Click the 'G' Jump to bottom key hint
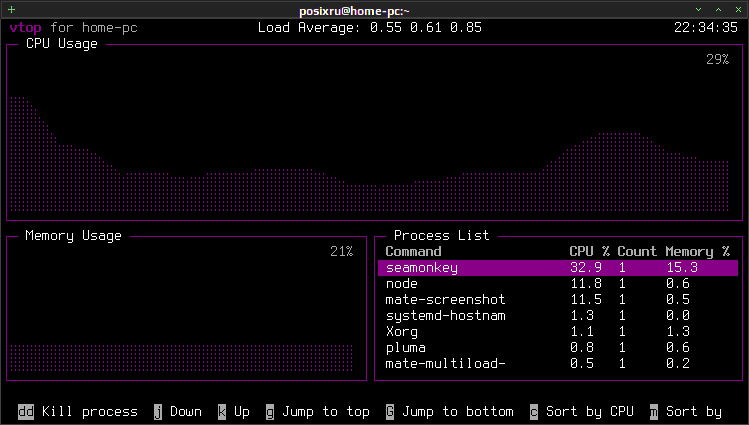Viewport: 749px width, 425px height. 390,412
